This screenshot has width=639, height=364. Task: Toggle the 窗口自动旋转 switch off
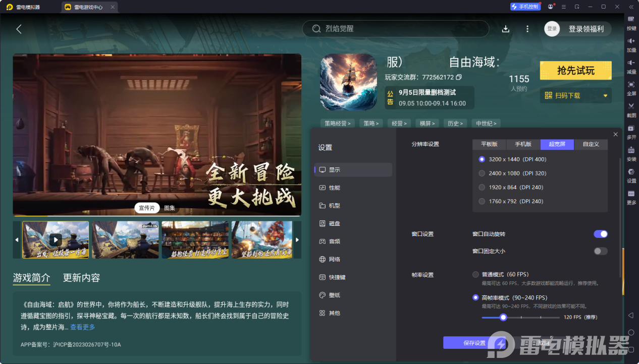[600, 234]
